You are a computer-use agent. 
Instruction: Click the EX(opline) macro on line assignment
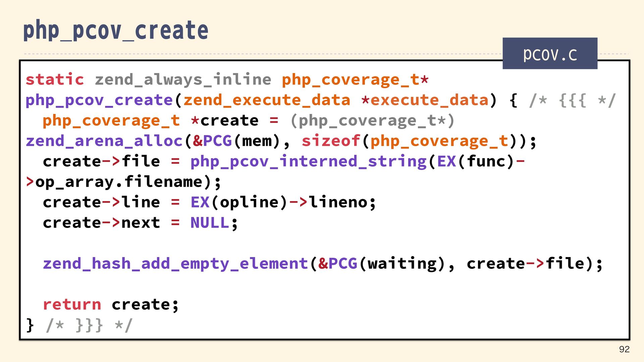click(x=239, y=202)
